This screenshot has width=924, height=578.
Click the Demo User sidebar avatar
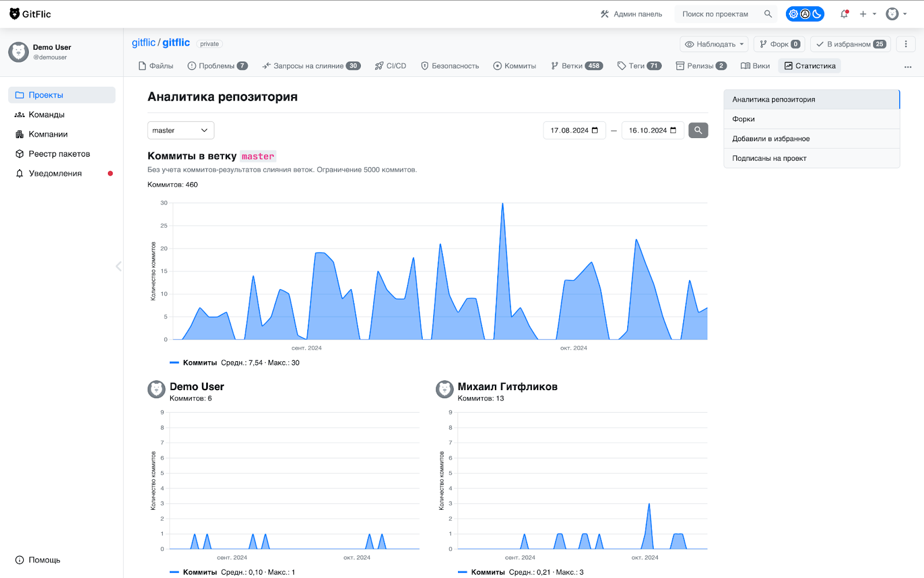click(18, 52)
